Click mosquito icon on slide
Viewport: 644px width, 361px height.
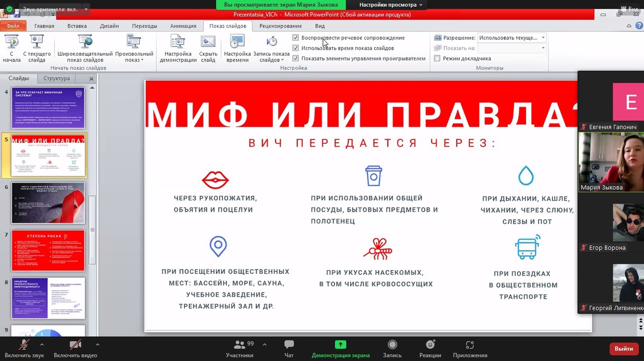[x=377, y=249]
